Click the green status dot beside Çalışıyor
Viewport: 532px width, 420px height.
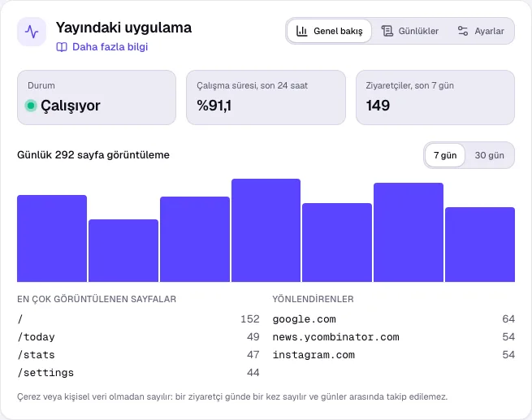[31, 106]
